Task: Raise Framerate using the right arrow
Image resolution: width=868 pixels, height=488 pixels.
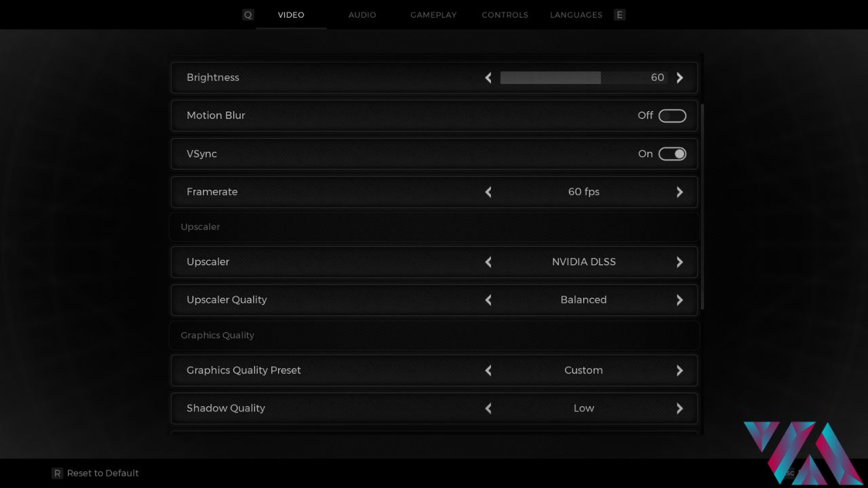Action: coord(679,192)
